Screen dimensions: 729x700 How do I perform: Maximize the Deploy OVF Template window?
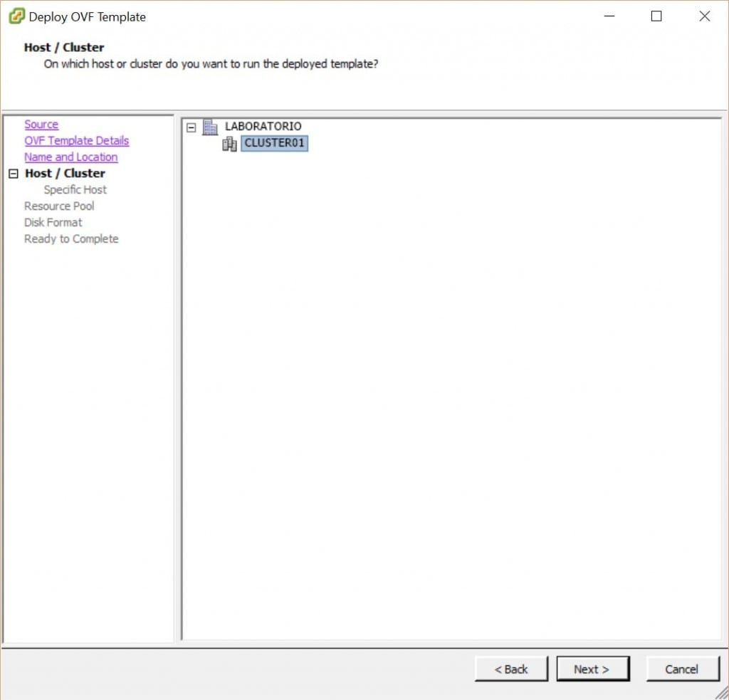[656, 16]
